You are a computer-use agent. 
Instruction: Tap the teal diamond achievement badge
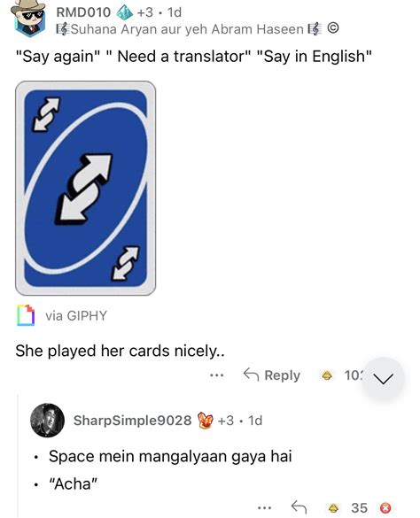[x=124, y=12]
